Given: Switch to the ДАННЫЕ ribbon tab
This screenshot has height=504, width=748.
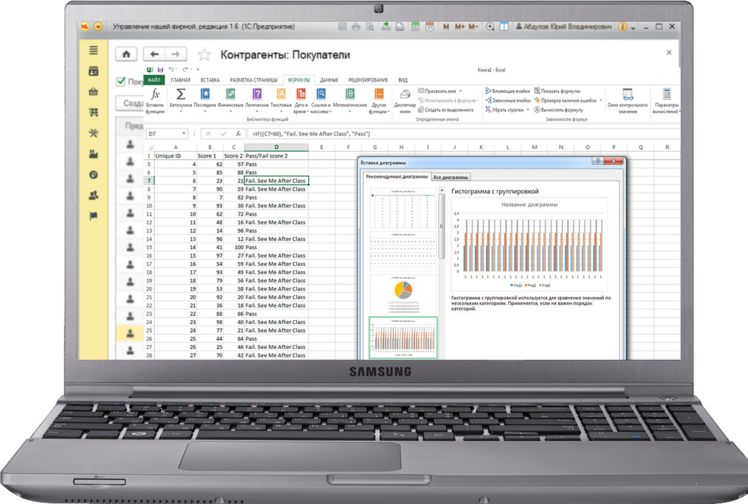Looking at the screenshot, I should (x=329, y=80).
